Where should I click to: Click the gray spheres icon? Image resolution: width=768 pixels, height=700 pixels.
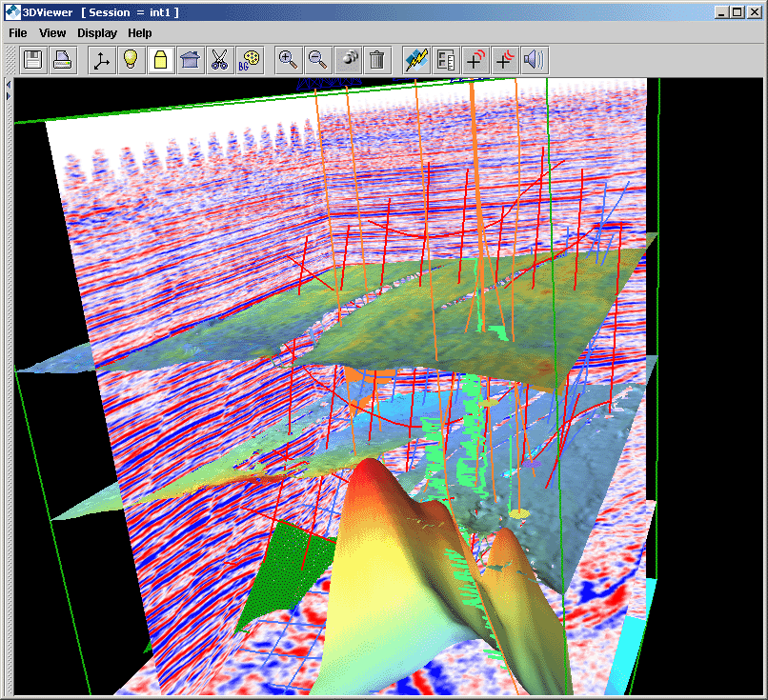tap(349, 61)
